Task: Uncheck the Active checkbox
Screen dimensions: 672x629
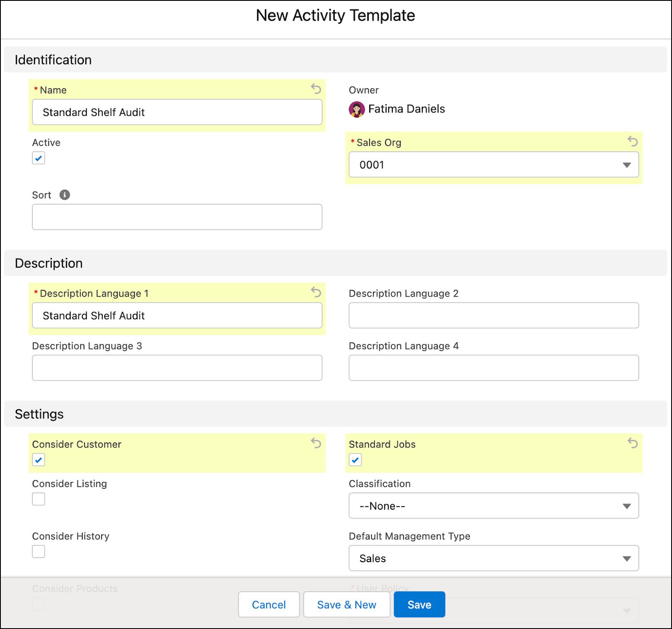Action: click(38, 158)
